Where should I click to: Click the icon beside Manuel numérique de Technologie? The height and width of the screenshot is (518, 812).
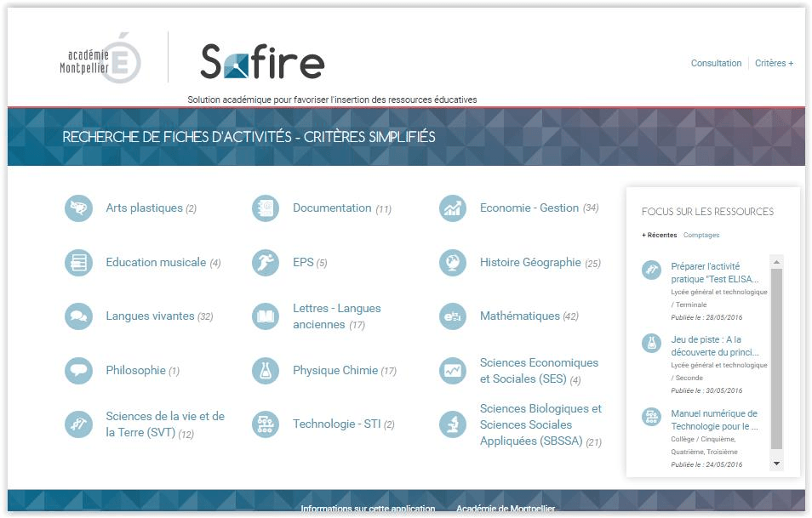coord(651,417)
